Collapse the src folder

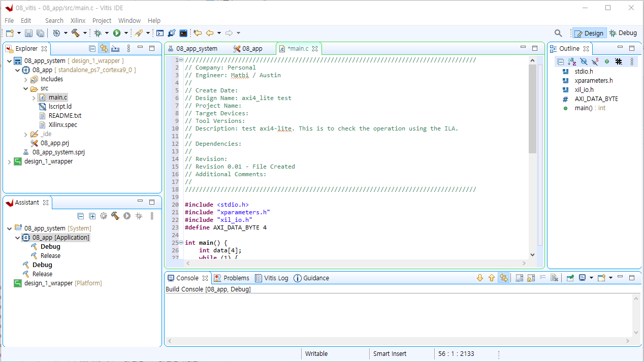click(26, 89)
